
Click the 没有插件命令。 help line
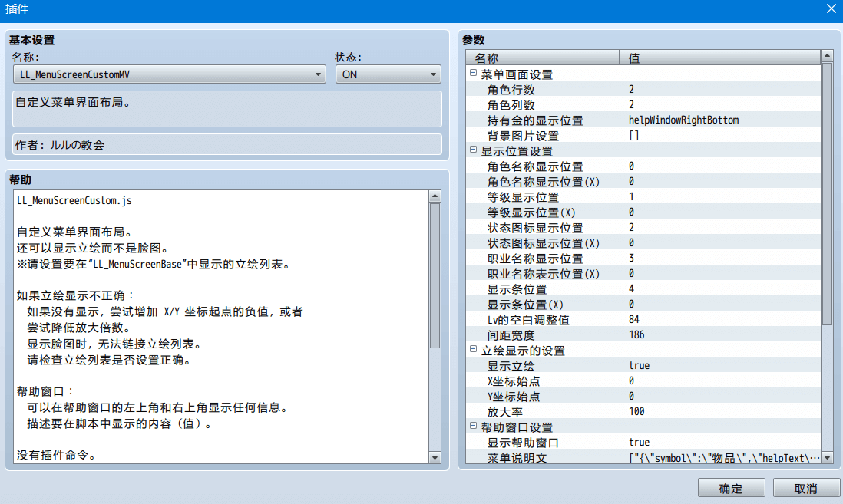57,455
